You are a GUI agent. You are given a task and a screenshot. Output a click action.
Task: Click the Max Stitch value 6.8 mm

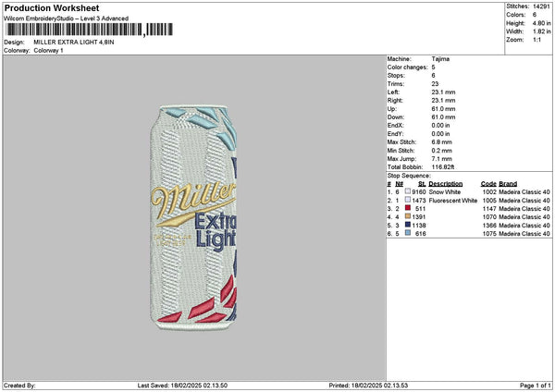(x=441, y=142)
